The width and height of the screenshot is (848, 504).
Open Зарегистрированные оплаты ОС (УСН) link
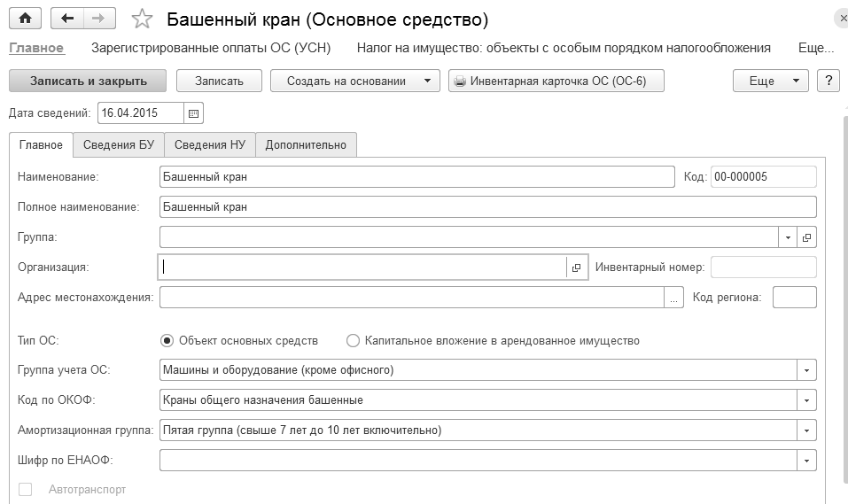(212, 48)
